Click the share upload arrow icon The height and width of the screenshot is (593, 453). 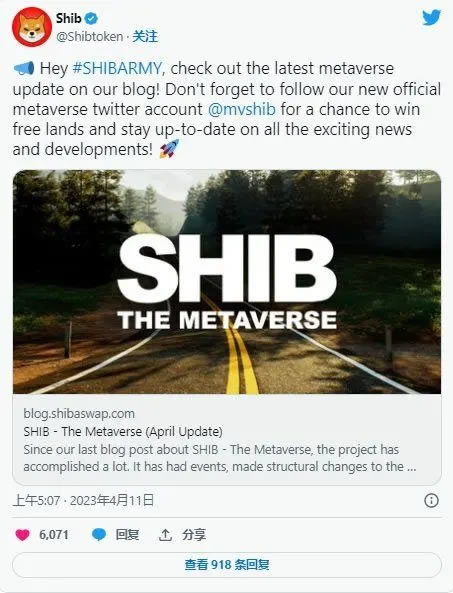click(165, 535)
